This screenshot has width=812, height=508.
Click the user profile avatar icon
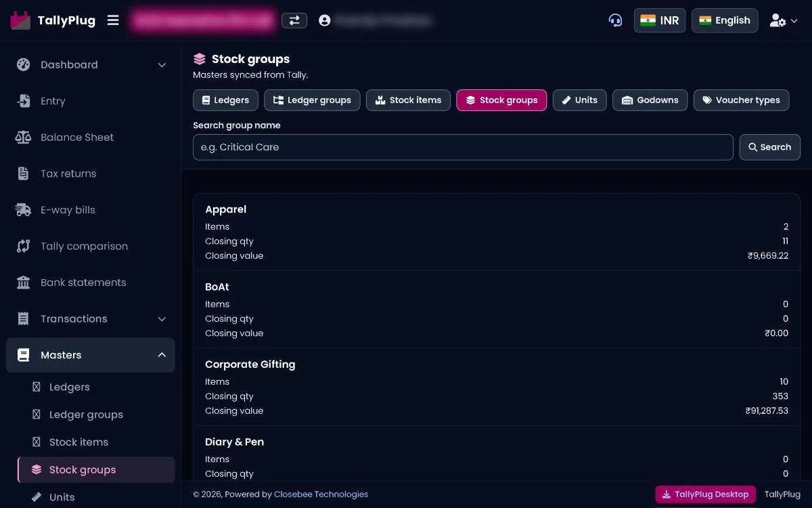click(325, 20)
